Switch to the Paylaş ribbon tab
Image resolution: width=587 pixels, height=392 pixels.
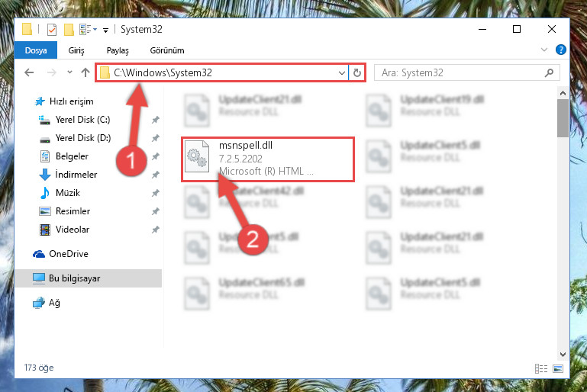[118, 50]
